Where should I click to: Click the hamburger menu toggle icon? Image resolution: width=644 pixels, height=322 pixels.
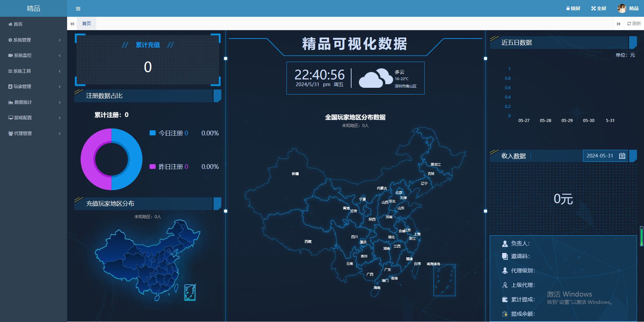78,9
